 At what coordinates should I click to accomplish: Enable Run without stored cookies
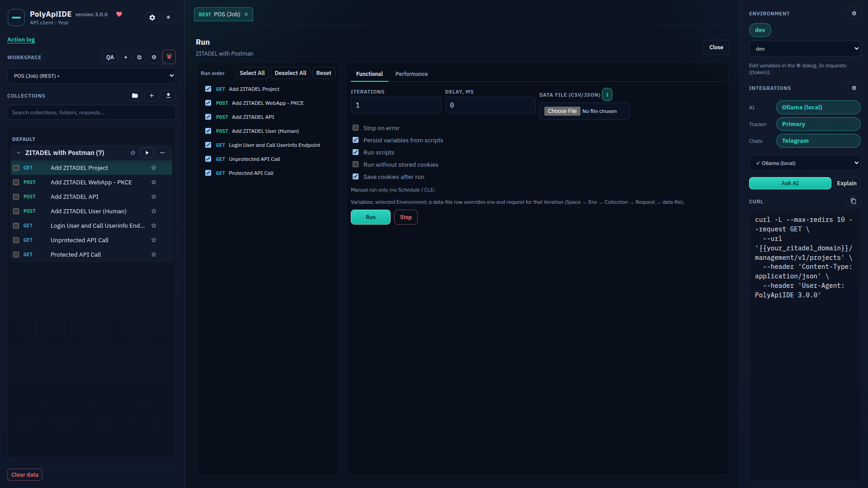click(355, 164)
